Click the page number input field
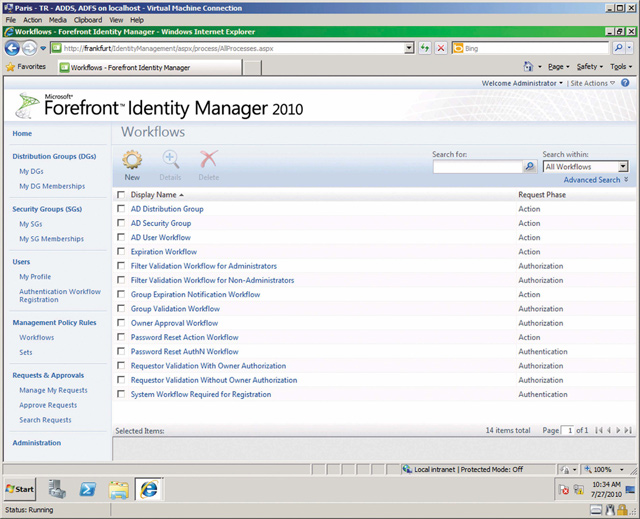 click(568, 430)
